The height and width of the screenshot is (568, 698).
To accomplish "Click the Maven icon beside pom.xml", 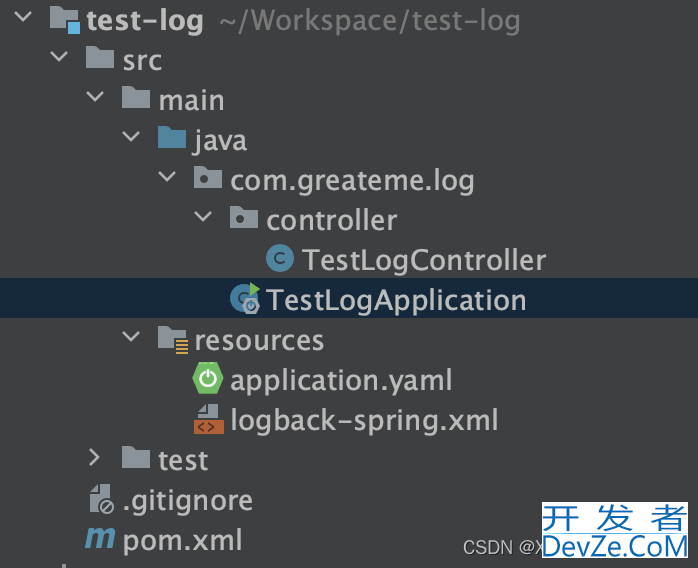I will (100, 537).
